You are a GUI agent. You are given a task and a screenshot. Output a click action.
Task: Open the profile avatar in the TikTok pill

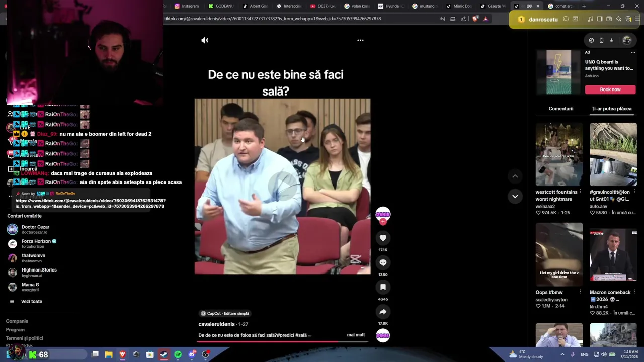626,40
